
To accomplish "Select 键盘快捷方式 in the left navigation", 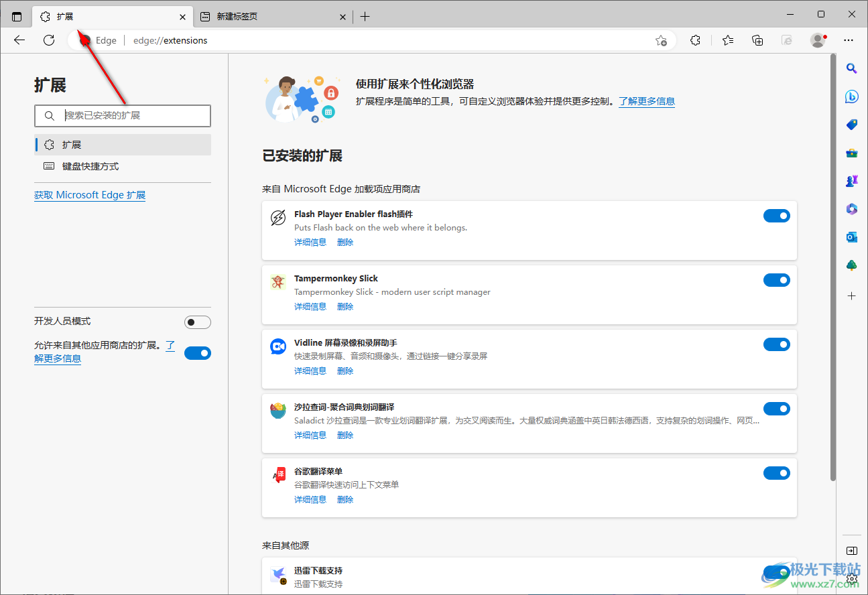I will point(123,166).
